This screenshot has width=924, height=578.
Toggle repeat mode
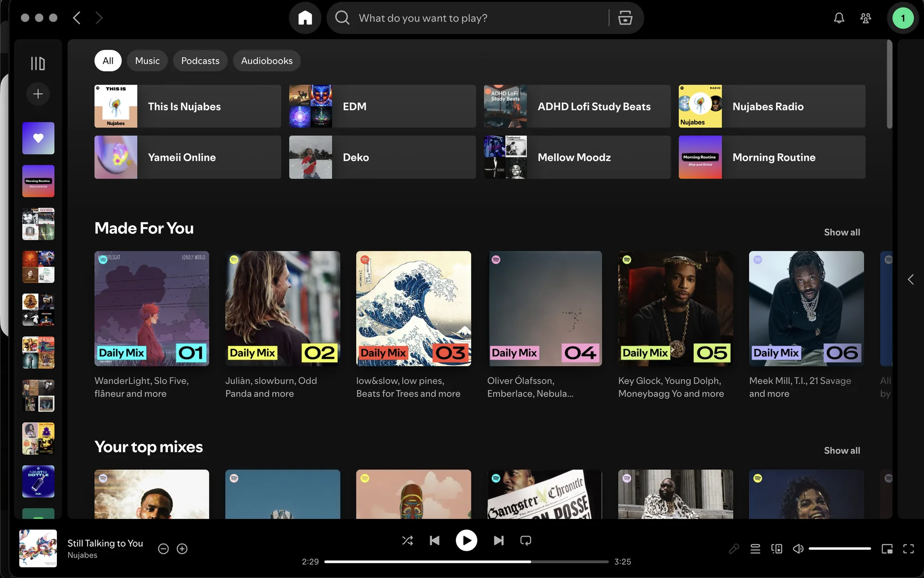pos(526,541)
